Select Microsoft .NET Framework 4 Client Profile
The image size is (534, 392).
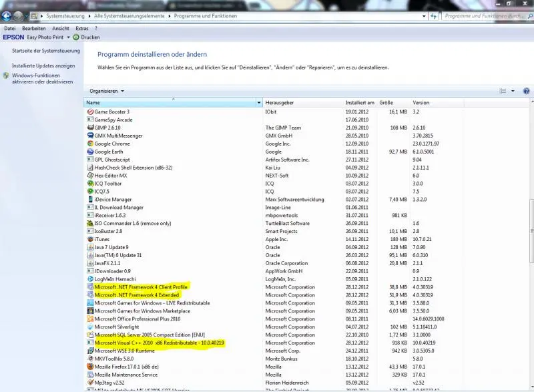click(141, 287)
